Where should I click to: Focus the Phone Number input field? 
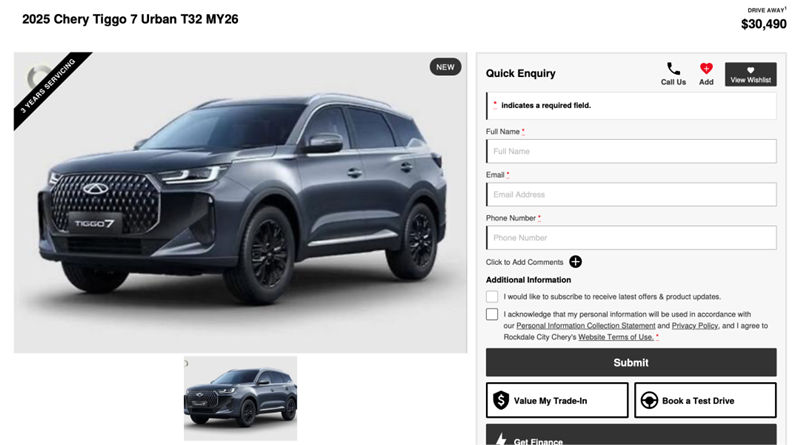tap(631, 238)
